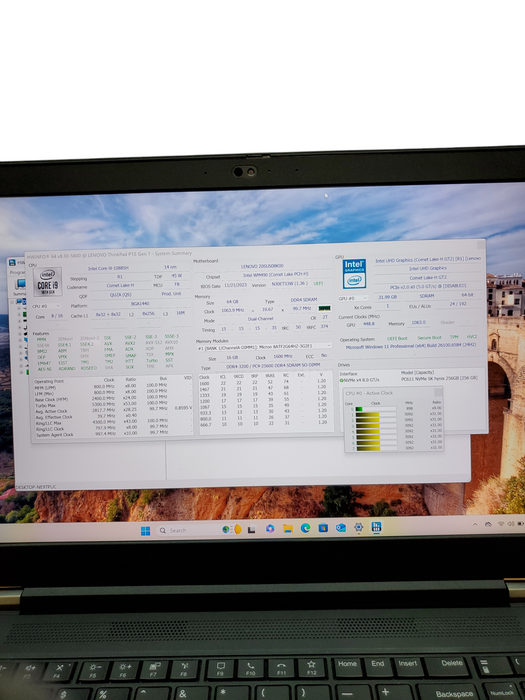Screen dimensions: 525x700
Task: Click the '64 GB' memory size value
Action: [232, 302]
